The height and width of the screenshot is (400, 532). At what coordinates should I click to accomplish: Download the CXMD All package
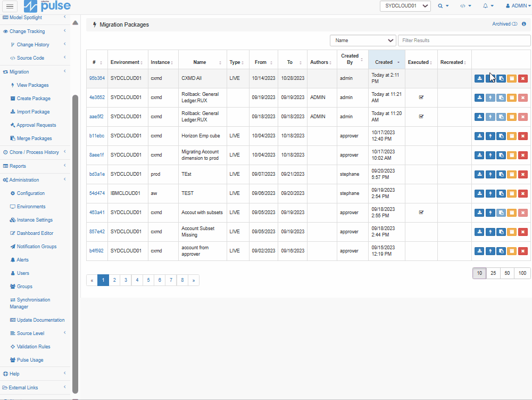click(479, 78)
